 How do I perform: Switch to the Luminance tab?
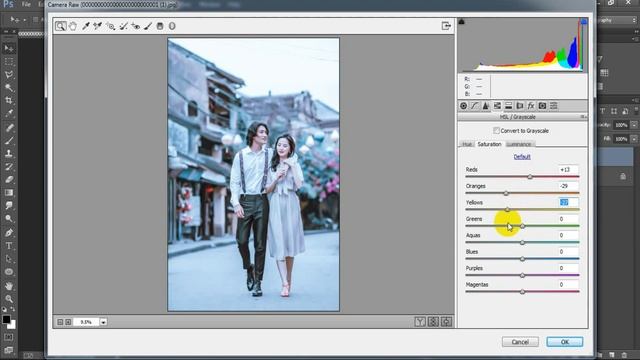click(519, 144)
